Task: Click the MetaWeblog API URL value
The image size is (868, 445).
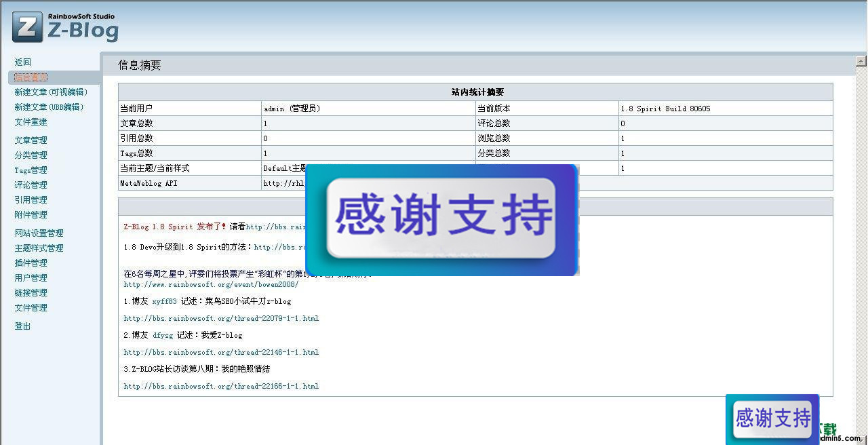Action: (284, 183)
